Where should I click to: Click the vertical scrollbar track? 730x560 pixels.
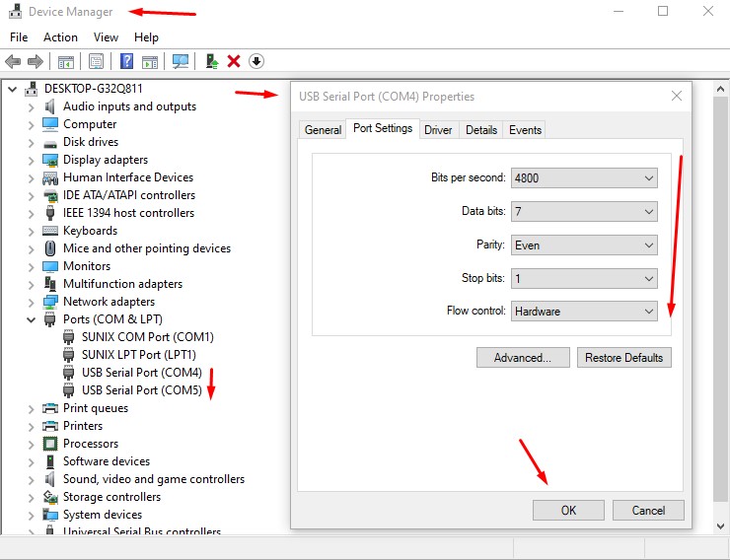coord(720,298)
